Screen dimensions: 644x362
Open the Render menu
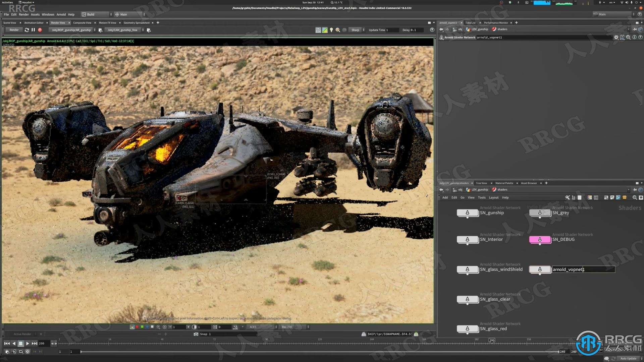pyautogui.click(x=24, y=14)
